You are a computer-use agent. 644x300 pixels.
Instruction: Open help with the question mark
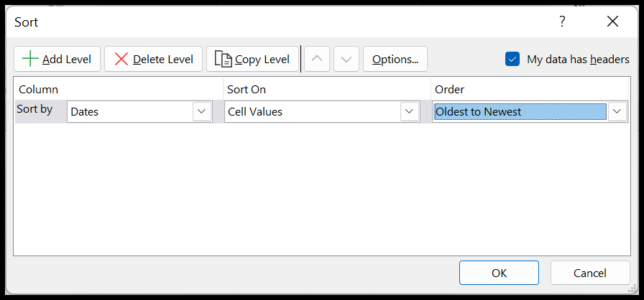coord(562,22)
